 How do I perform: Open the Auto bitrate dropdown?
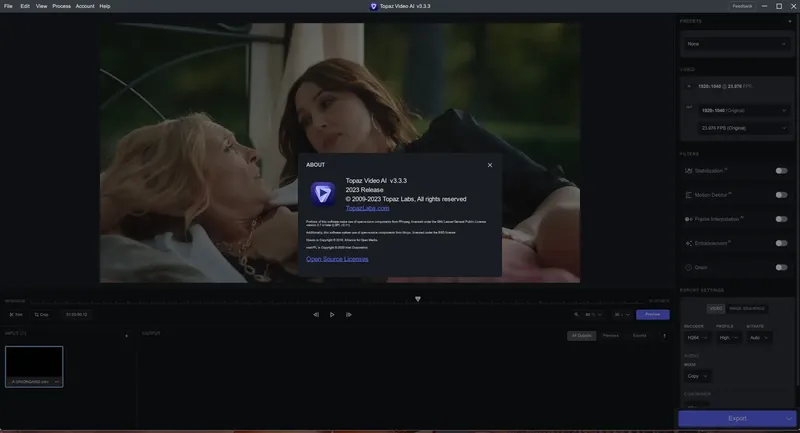pos(759,338)
